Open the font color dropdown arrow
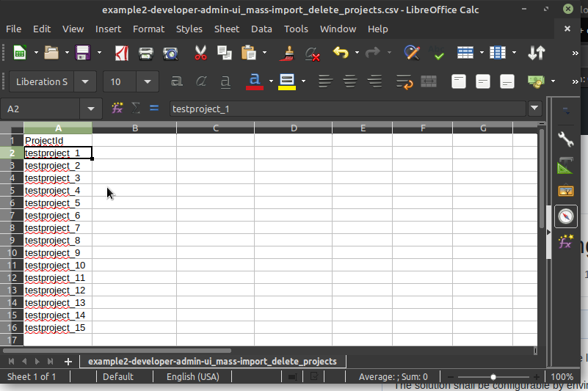Image resolution: width=588 pixels, height=391 pixels. (271, 81)
